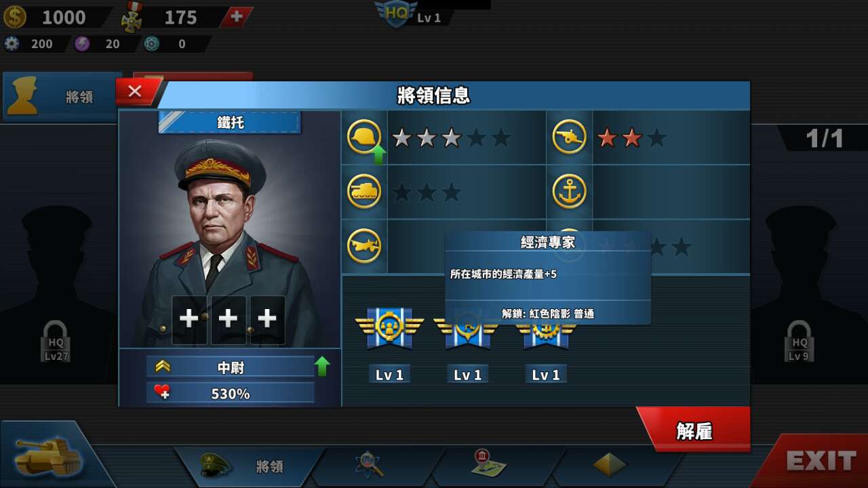This screenshot has height=488, width=868.
Task: Click the airplane air force skill icon
Action: coord(364,245)
